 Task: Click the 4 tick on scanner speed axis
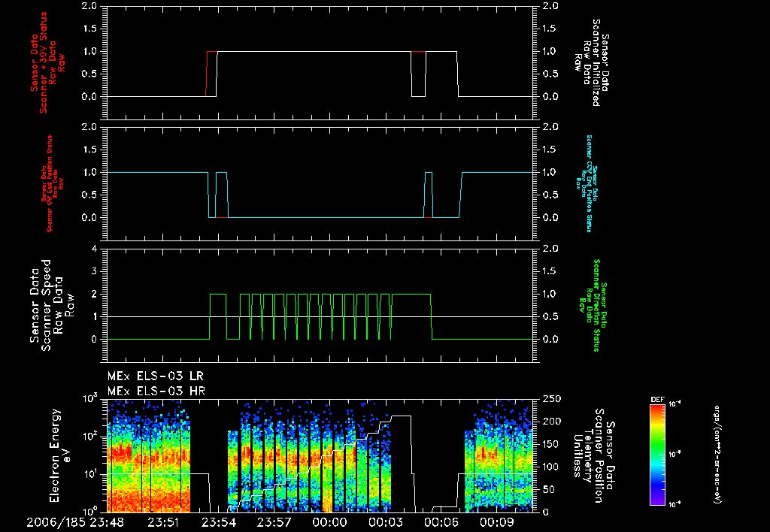coord(95,249)
